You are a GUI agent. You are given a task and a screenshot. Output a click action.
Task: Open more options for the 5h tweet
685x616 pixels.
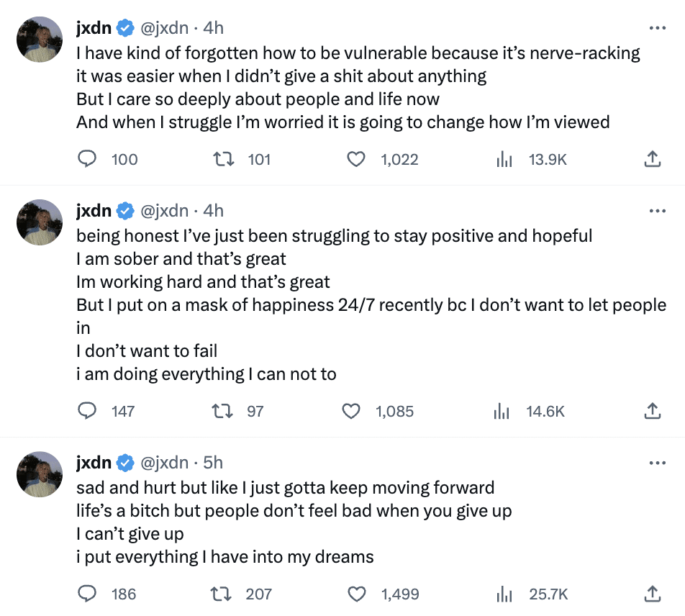point(658,463)
